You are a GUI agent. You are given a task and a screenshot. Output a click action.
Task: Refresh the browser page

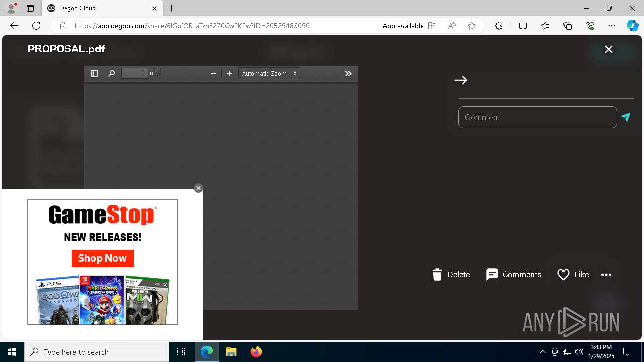pyautogui.click(x=36, y=26)
